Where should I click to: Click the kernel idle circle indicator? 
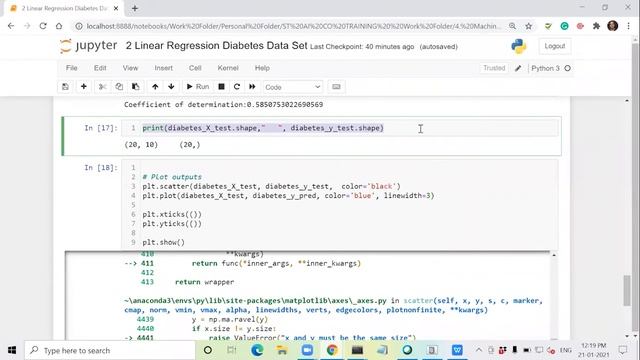(567, 68)
